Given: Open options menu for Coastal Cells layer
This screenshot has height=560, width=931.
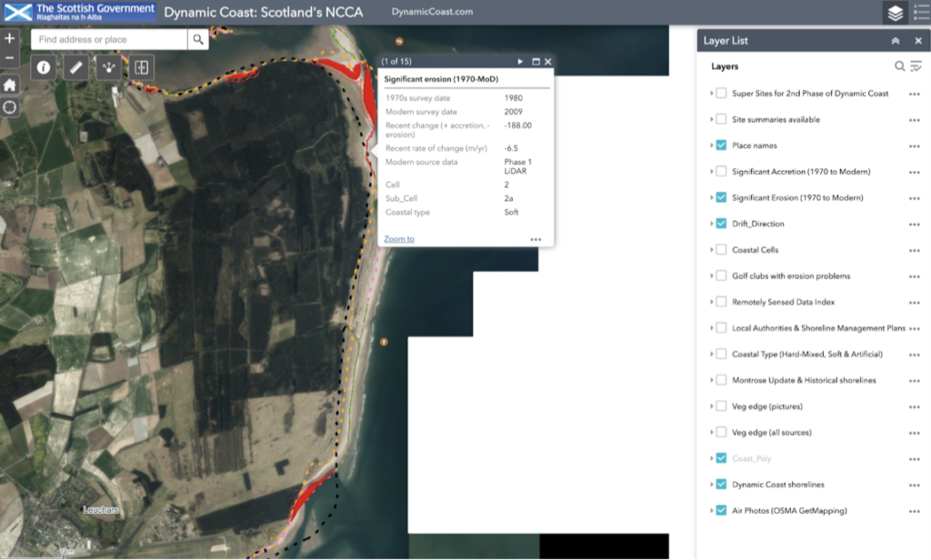Looking at the screenshot, I should [x=914, y=250].
